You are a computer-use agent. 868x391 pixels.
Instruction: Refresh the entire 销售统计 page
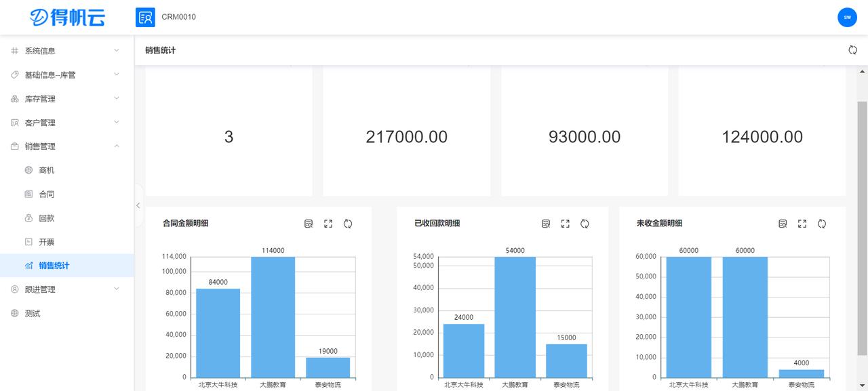tap(852, 49)
